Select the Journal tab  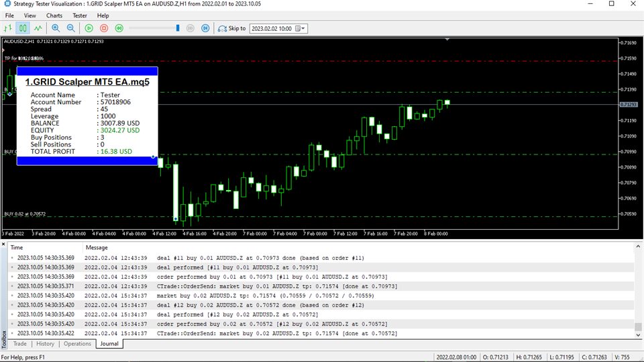[x=109, y=343]
